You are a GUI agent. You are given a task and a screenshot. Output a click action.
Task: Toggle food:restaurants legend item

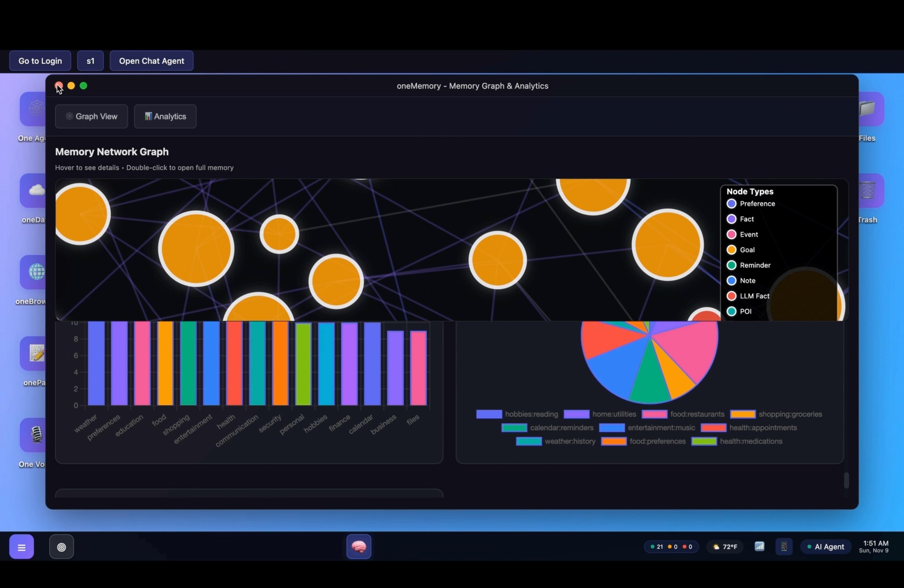pos(683,414)
